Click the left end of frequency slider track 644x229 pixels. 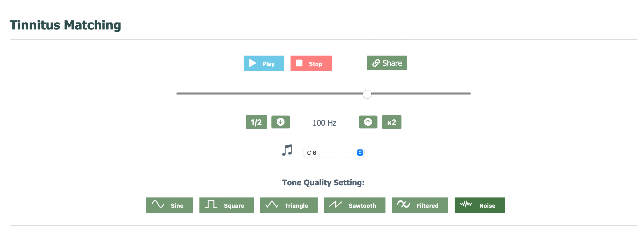tap(178, 94)
